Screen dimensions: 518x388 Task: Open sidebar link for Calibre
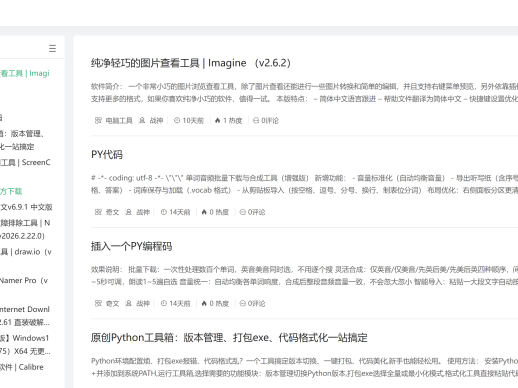pyautogui.click(x=22, y=367)
